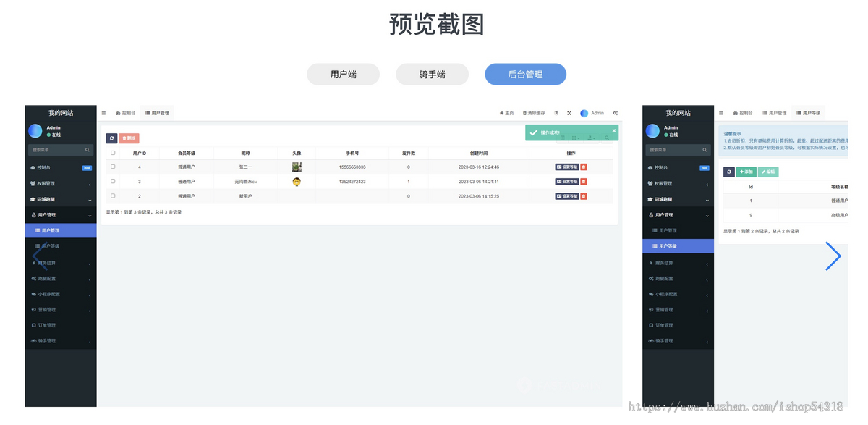
Task: Select 用户管理 submenu in right preview sidebar
Action: [678, 230]
